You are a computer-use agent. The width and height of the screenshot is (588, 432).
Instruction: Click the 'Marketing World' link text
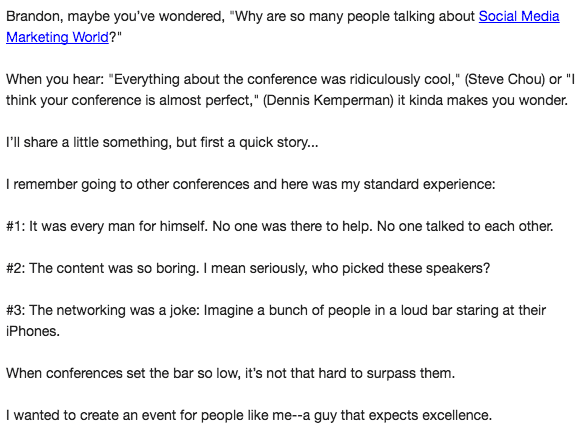pos(57,37)
